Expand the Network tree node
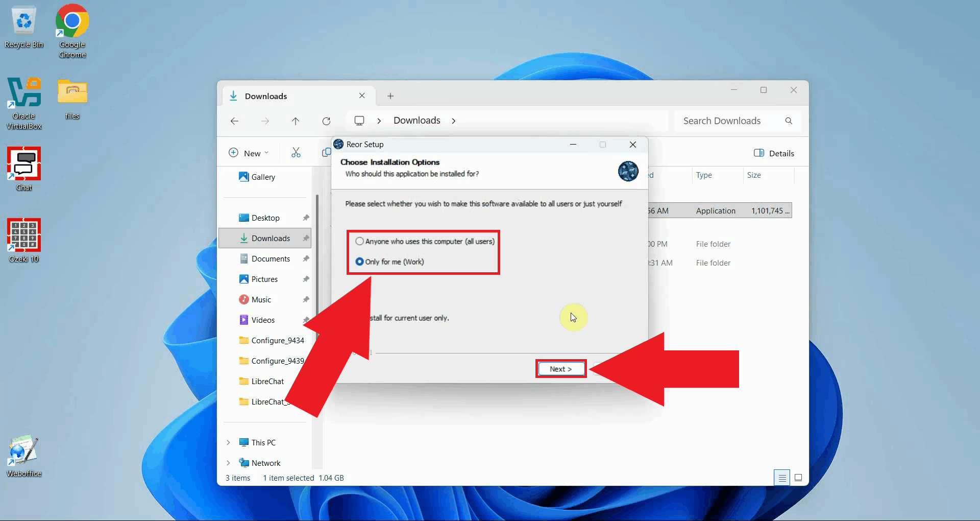The height and width of the screenshot is (521, 980). pos(228,463)
